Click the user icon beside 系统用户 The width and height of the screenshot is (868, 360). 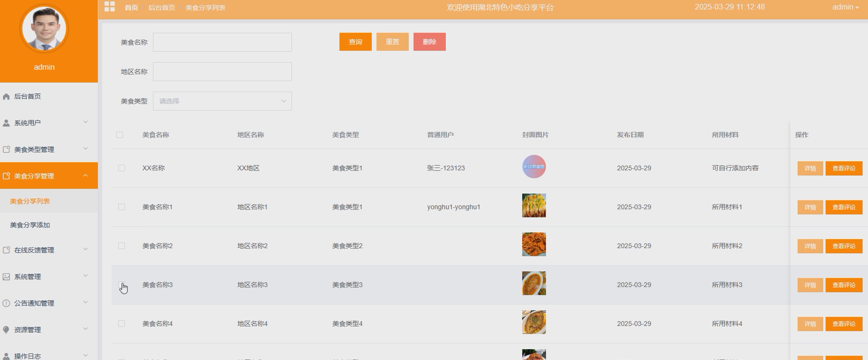click(6, 123)
